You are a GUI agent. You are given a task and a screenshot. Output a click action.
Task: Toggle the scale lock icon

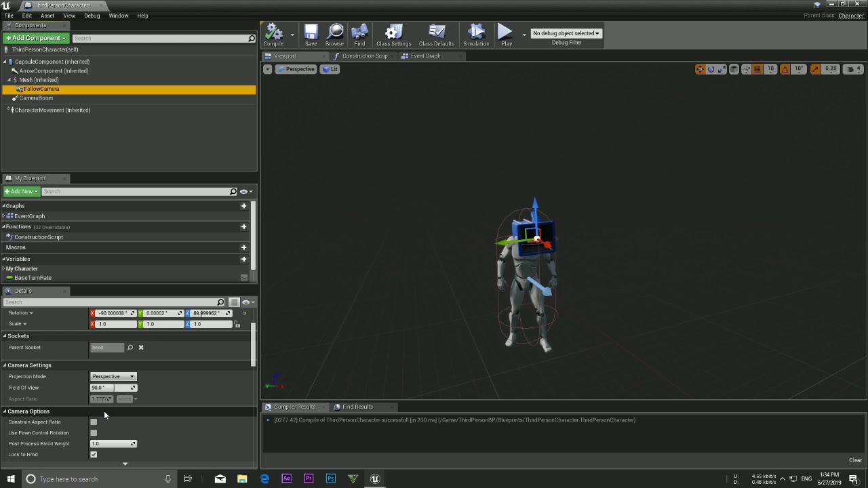[x=237, y=325]
